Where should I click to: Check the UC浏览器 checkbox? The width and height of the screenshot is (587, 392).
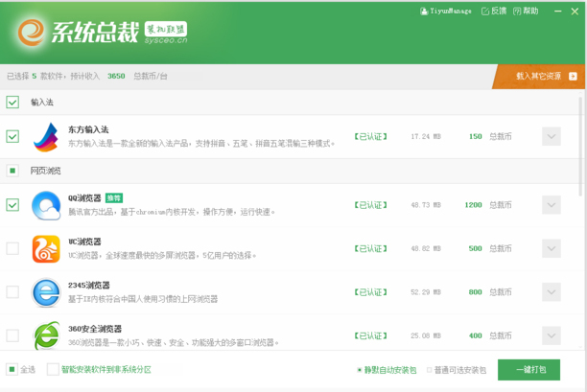coord(12,248)
